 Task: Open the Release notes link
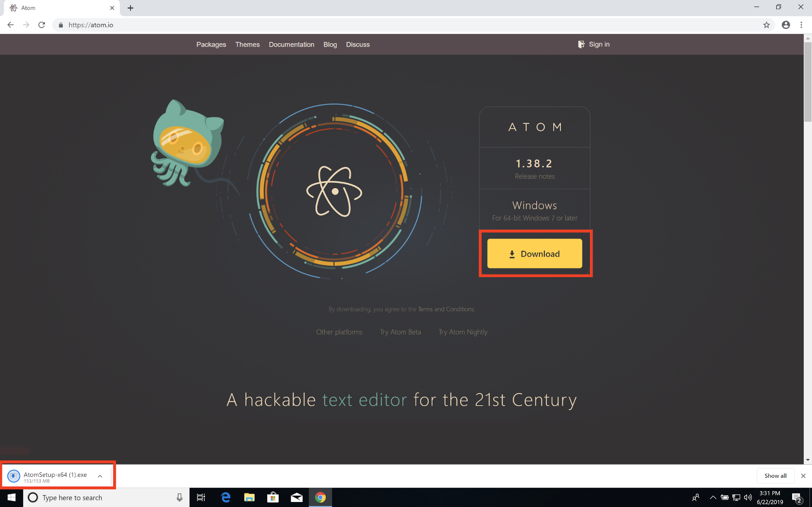click(534, 176)
